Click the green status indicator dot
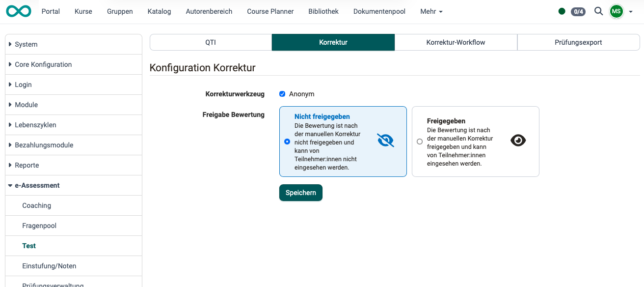This screenshot has width=644, height=287. coord(562,11)
